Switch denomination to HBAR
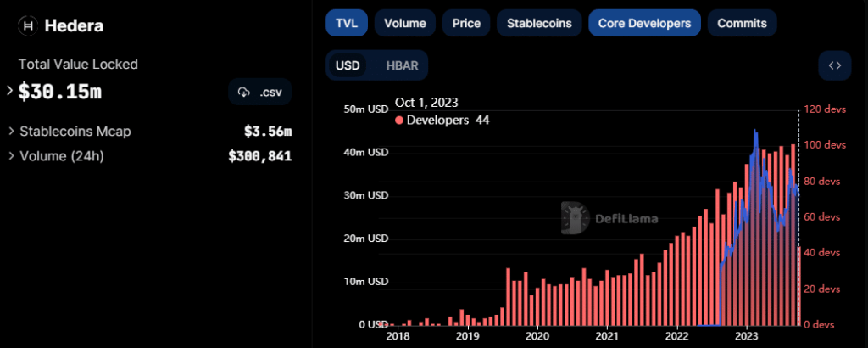 coord(402,65)
